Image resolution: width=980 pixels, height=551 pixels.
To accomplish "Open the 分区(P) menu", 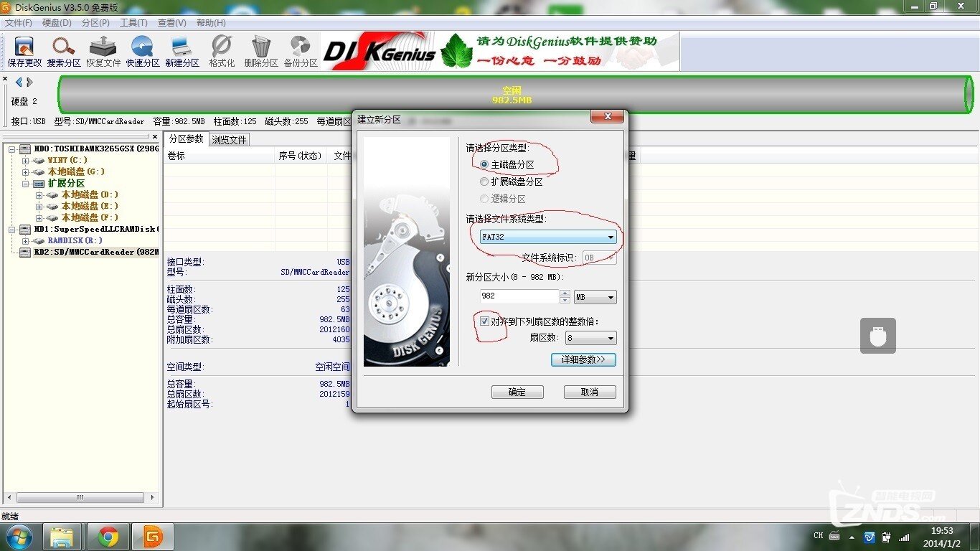I will (x=95, y=23).
